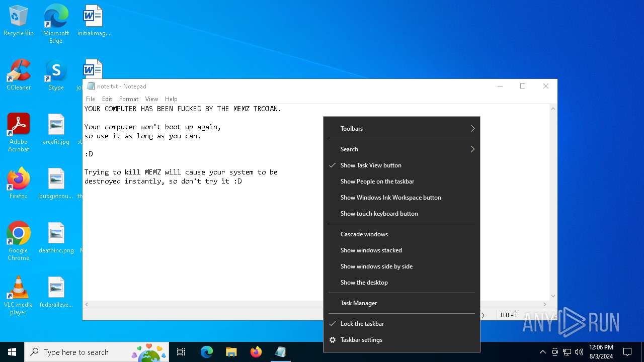The width and height of the screenshot is (644, 362).
Task: Launch Google Chrome desktop shortcut
Action: pyautogui.click(x=19, y=241)
